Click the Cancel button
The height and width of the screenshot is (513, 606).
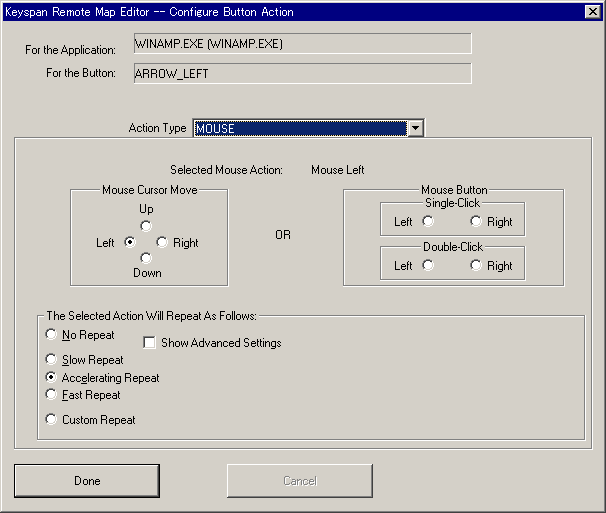[x=299, y=481]
